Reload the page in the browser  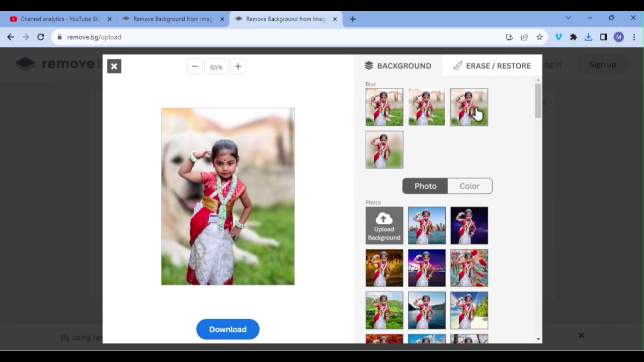pyautogui.click(x=41, y=37)
